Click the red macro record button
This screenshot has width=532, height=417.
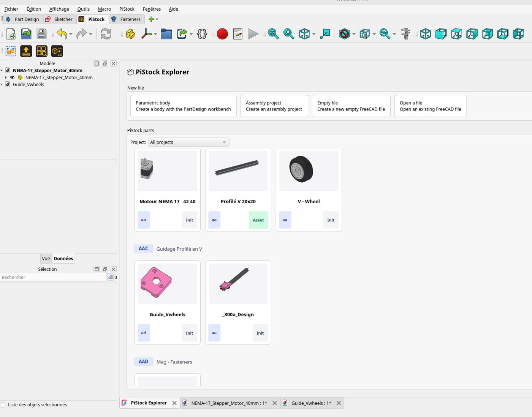click(222, 34)
